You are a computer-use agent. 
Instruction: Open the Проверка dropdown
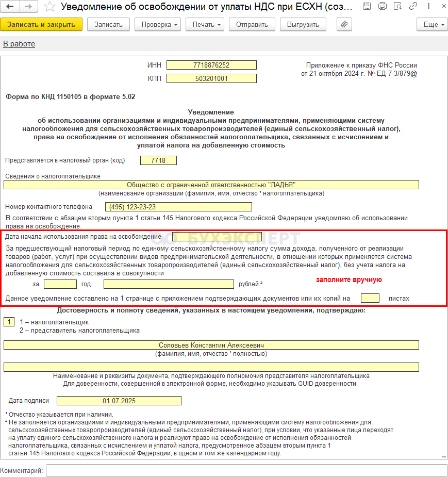click(x=158, y=24)
